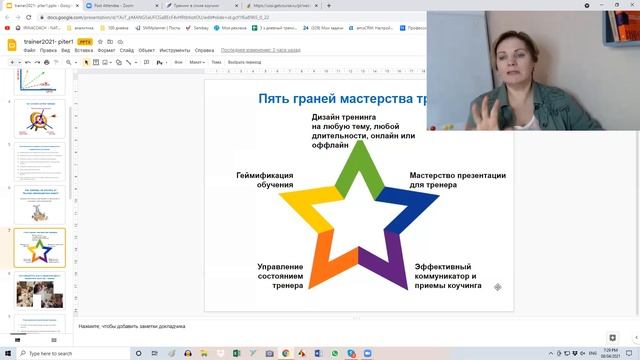Viewport: 640px width, 360px height.
Task: Open the "Макет" layout dropdown
Action: tap(197, 62)
